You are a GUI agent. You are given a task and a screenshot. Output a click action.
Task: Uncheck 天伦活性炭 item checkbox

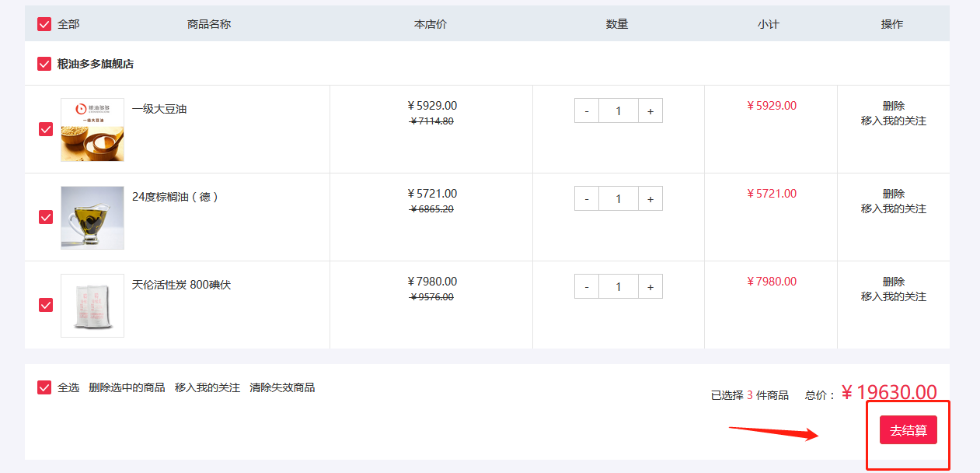point(46,305)
